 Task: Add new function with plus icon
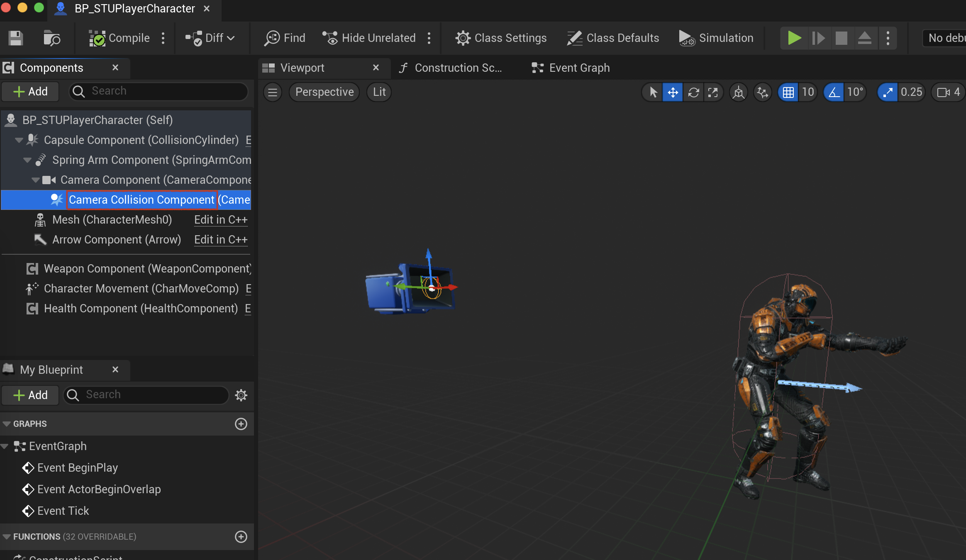click(x=241, y=537)
